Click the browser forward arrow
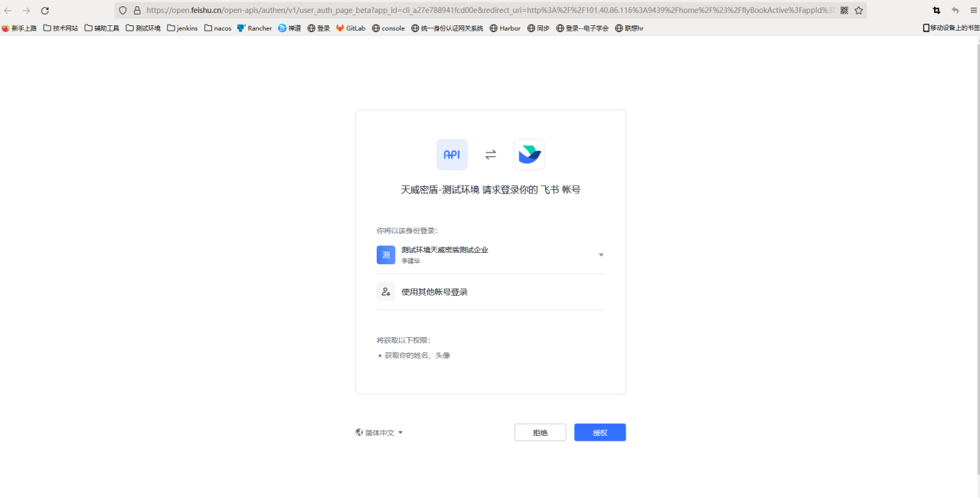980x498 pixels. (x=26, y=11)
